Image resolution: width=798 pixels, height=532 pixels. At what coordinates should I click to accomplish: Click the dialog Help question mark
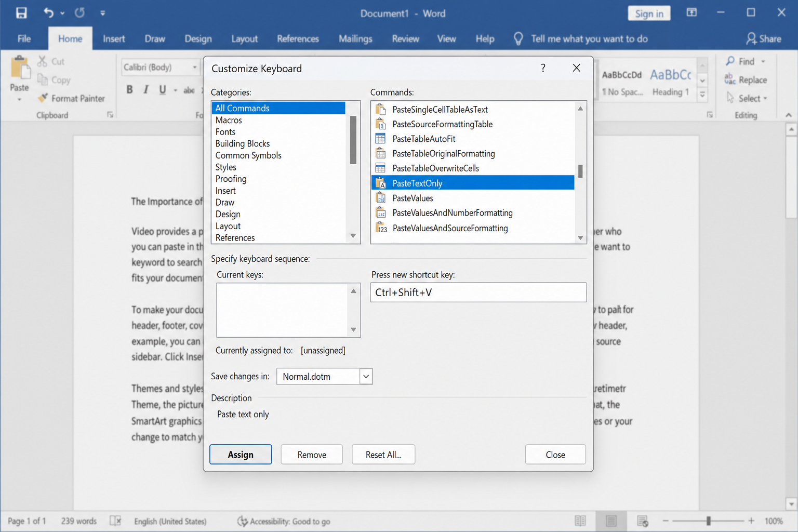pos(543,68)
